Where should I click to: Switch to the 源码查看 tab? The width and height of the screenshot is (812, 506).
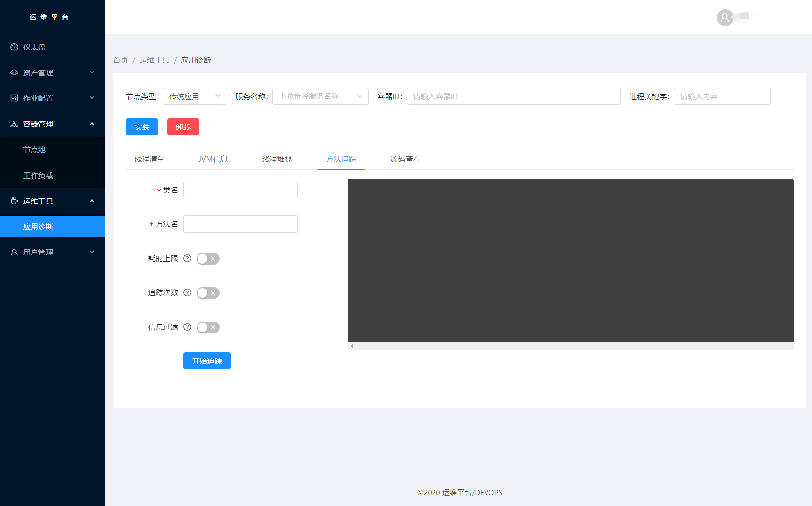pyautogui.click(x=405, y=159)
